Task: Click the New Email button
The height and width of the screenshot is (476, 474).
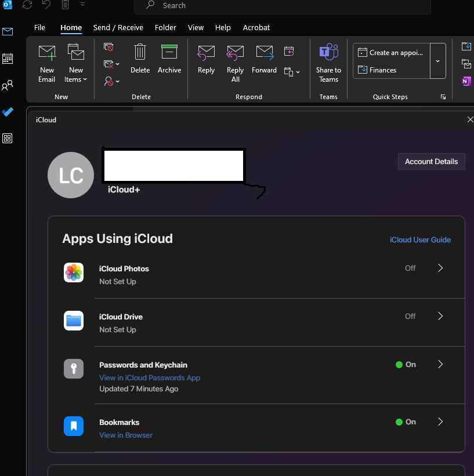Action: (x=47, y=64)
